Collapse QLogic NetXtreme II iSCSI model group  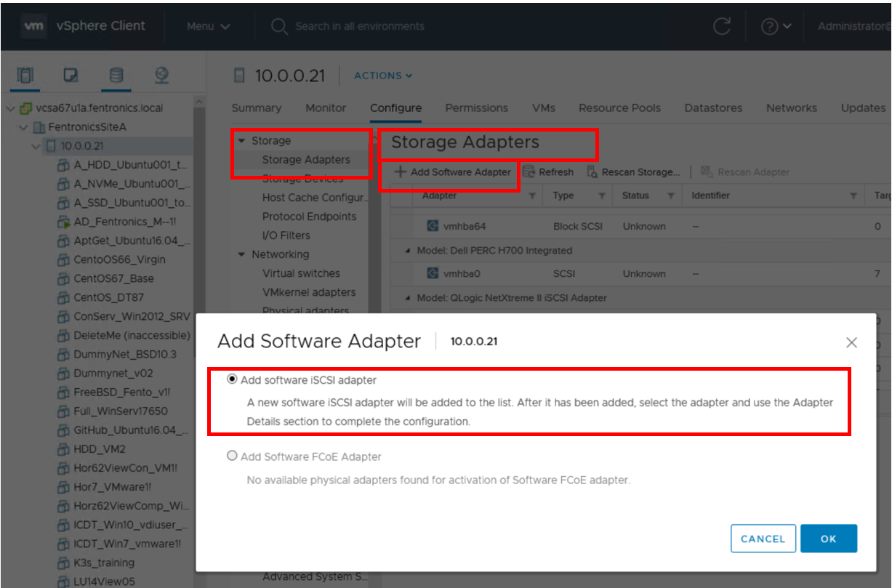409,298
